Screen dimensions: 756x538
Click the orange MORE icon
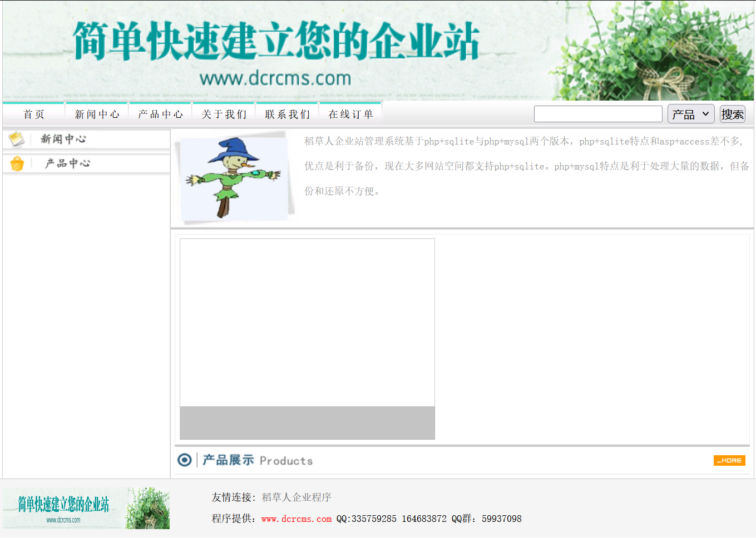(x=729, y=460)
